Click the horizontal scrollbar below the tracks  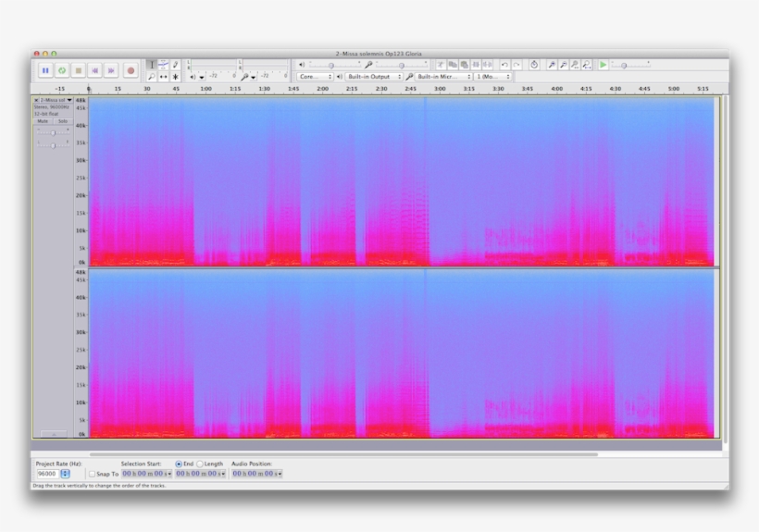click(343, 454)
